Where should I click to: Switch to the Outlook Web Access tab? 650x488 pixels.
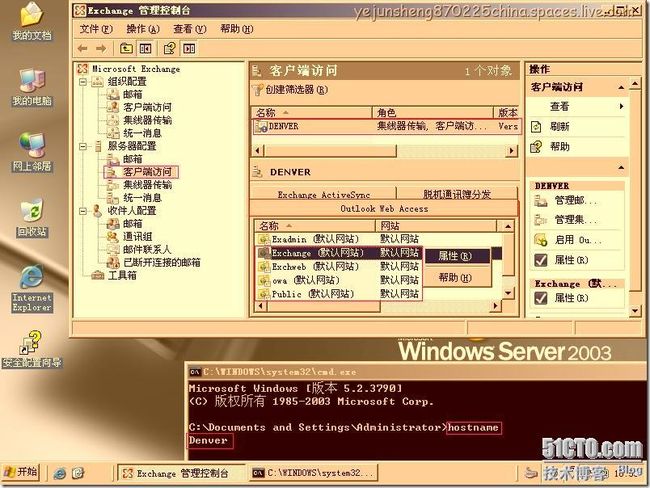click(x=384, y=209)
